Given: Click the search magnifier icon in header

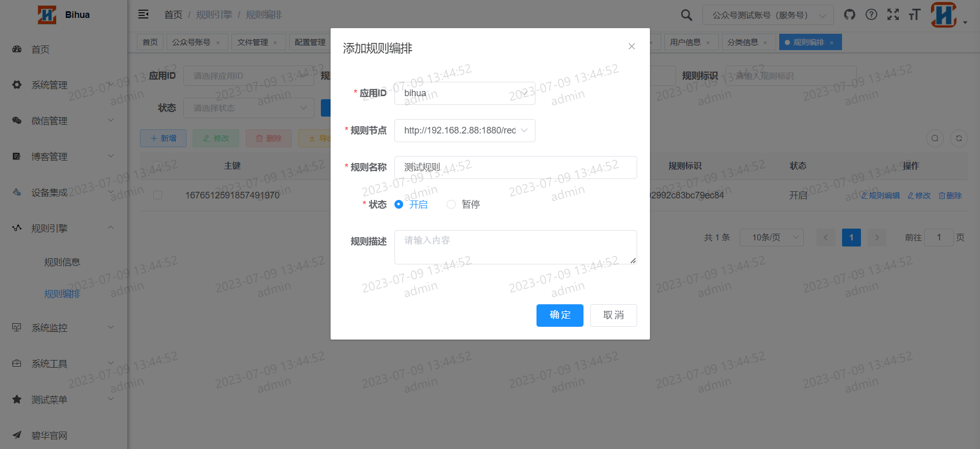Looking at the screenshot, I should [686, 15].
